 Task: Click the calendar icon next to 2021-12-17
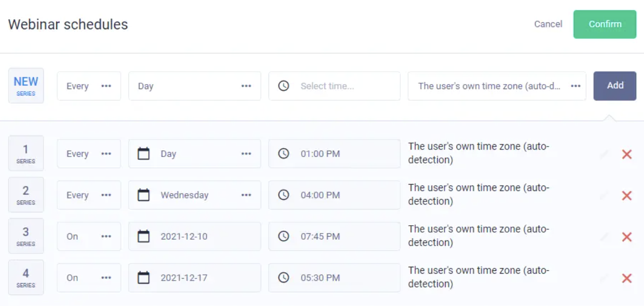point(144,277)
